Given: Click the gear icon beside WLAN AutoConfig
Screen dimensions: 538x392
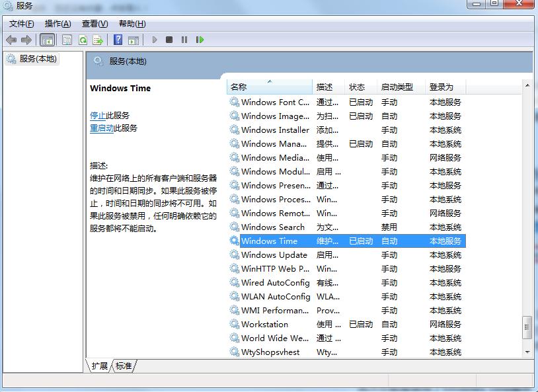Looking at the screenshot, I should 235,296.
